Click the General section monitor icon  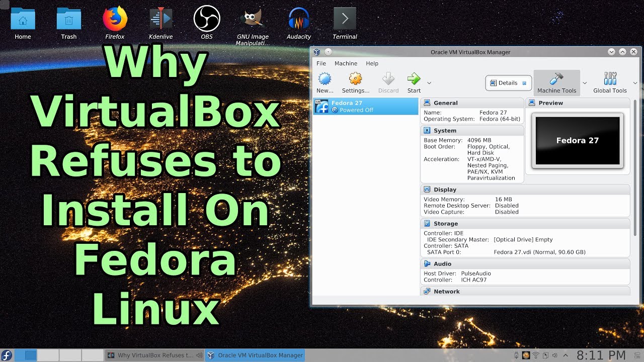pos(427,103)
